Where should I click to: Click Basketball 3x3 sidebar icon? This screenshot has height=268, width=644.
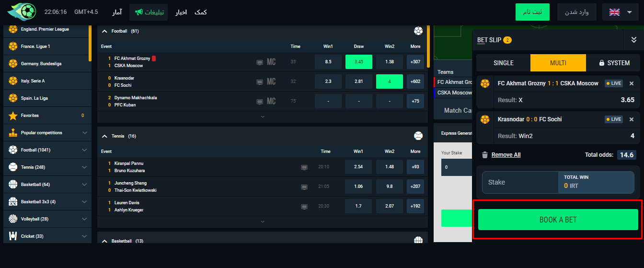tap(13, 202)
